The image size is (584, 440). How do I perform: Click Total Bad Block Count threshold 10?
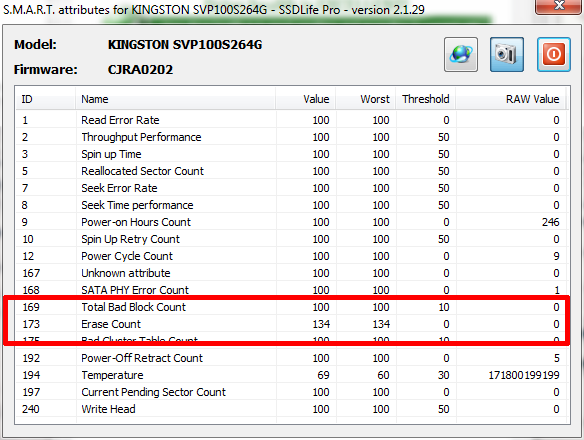click(x=444, y=307)
